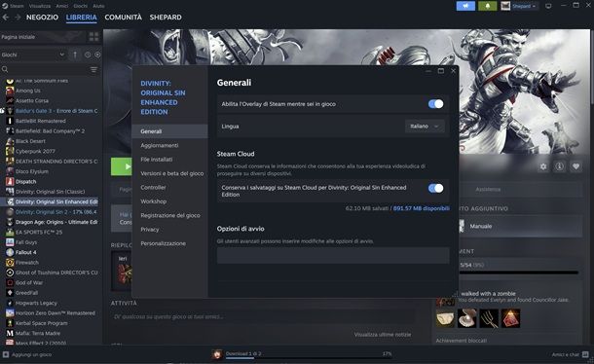
Task: Click Visualizza ultime notizie link
Action: point(383,335)
